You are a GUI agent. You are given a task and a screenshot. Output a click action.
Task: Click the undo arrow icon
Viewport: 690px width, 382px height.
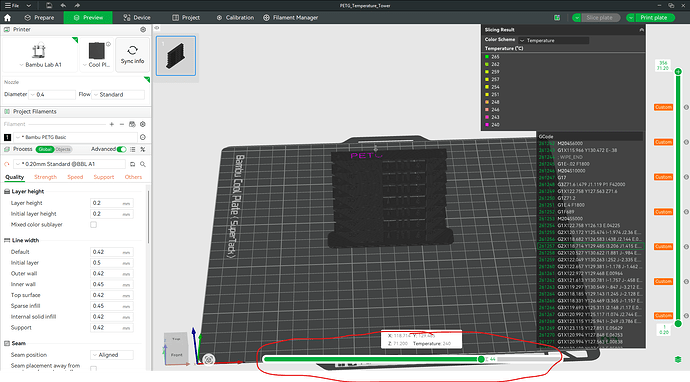pyautogui.click(x=63, y=5)
